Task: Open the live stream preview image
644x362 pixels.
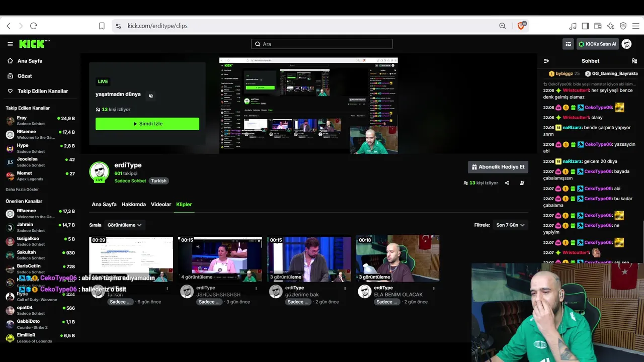Action: coord(308,106)
